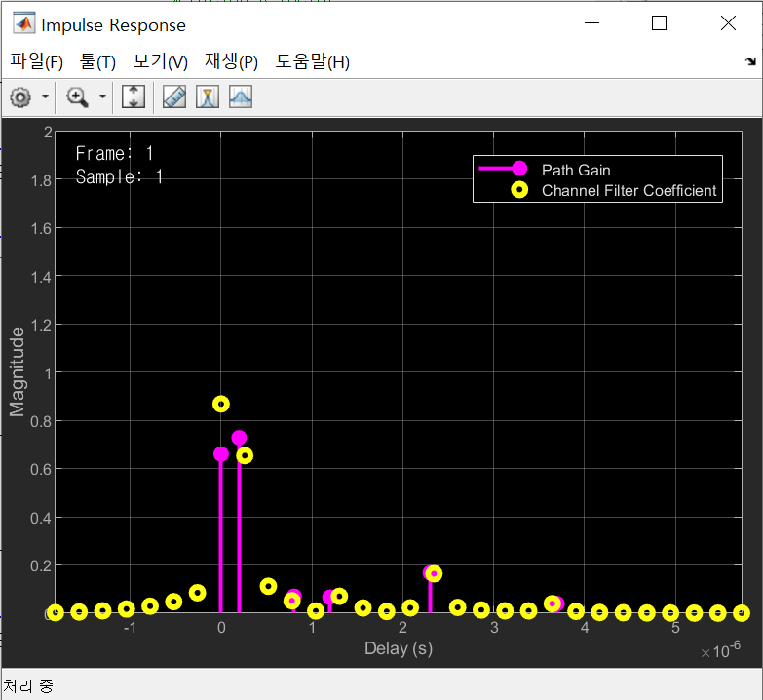Close the Impulse Response window
The width and height of the screenshot is (763, 700).
[x=729, y=22]
